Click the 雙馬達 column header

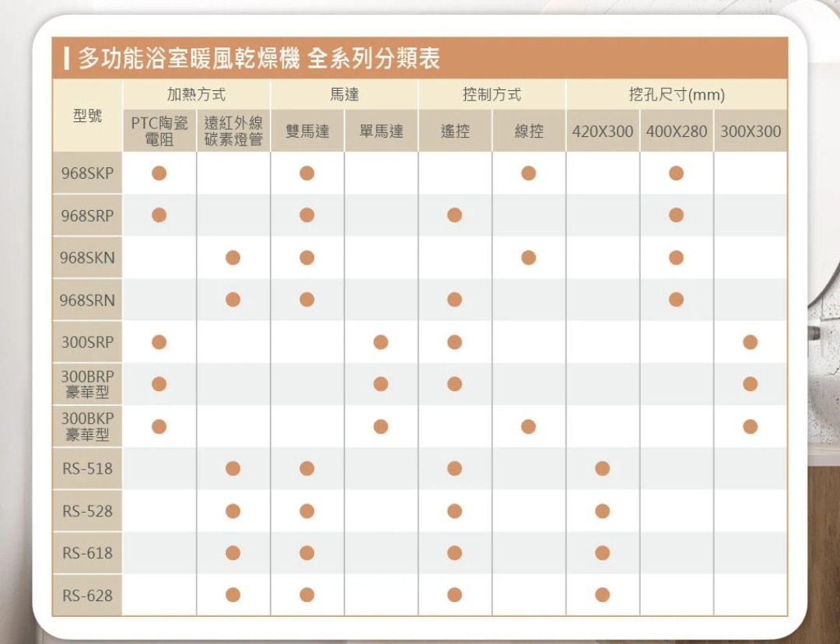coord(307,131)
